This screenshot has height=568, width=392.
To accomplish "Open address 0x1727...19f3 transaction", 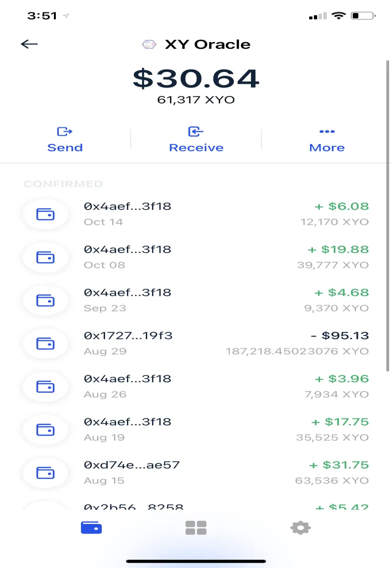I will 128,336.
